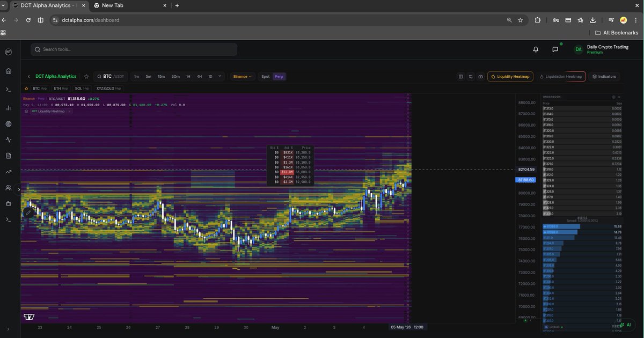Toggle Liquidation Heatmap overlay
The width and height of the screenshot is (644, 338).
click(x=560, y=77)
